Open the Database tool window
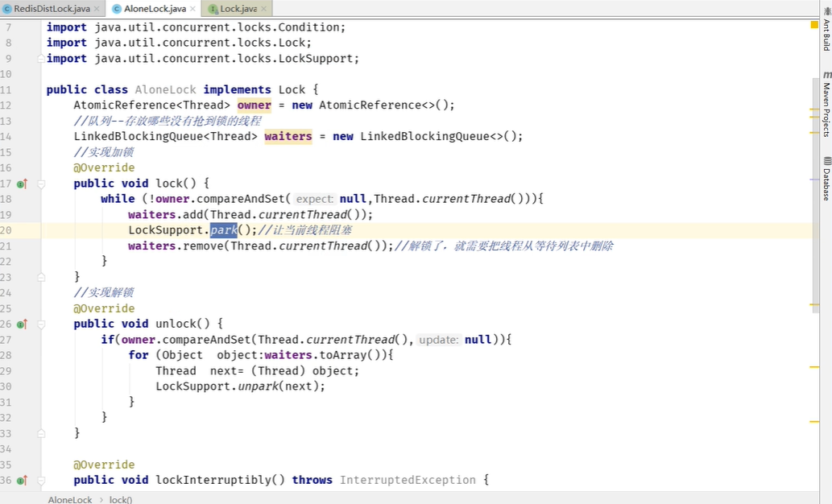 826,179
